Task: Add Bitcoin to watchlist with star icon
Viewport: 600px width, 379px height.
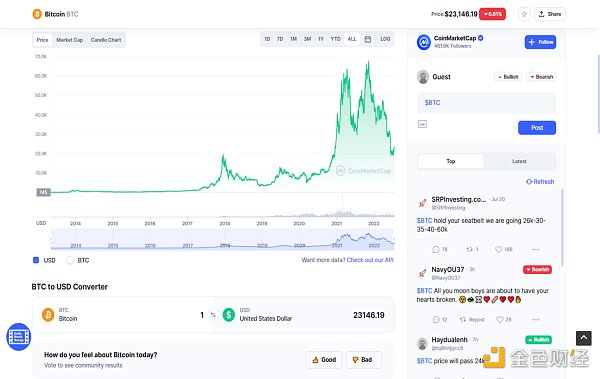Action: pyautogui.click(x=524, y=14)
